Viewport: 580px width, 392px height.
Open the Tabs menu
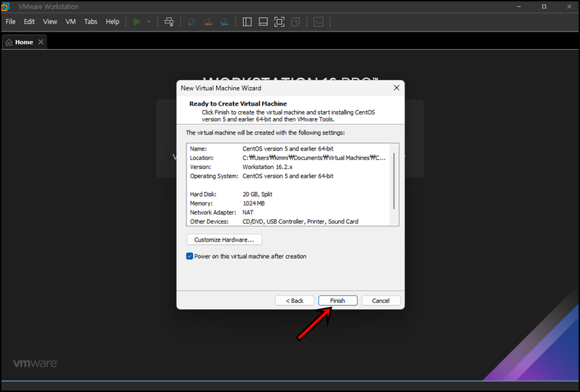pyautogui.click(x=90, y=21)
